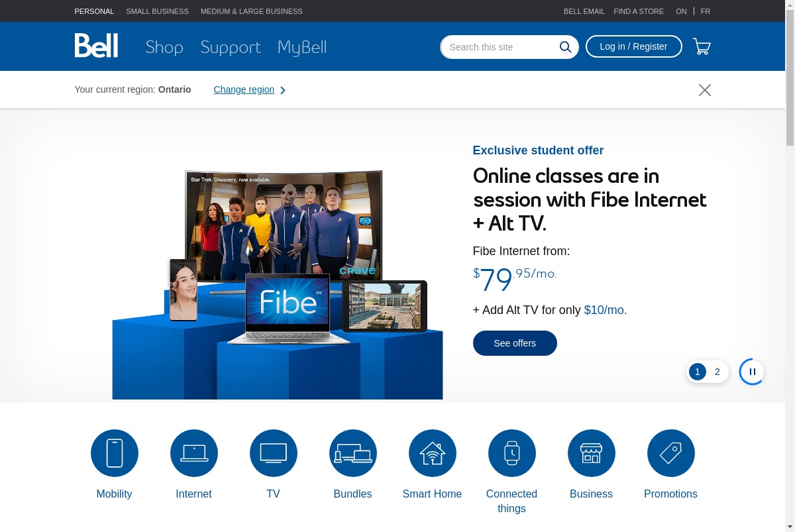Open the TV screen icon
This screenshot has height=532, width=795.
274,453
